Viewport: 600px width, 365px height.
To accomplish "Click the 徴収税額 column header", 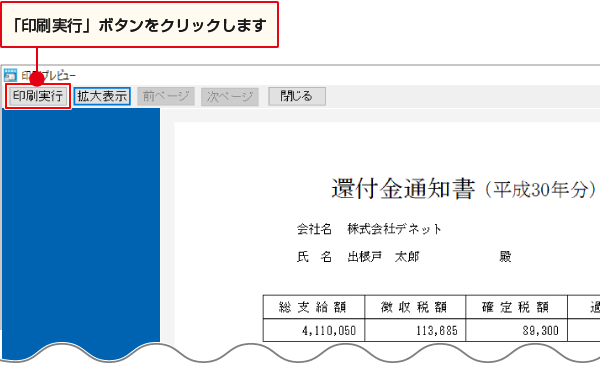I will point(414,307).
